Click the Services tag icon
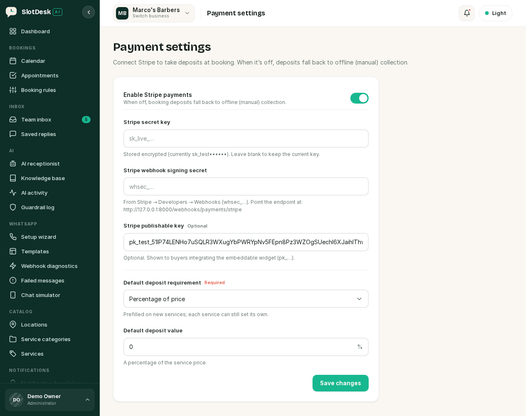The width and height of the screenshot is (532, 416). click(x=13, y=354)
